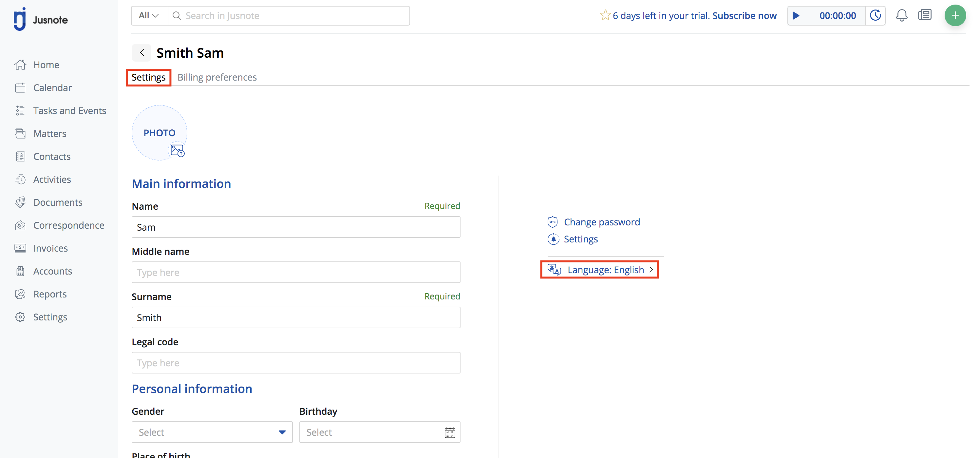Click the Legal code input field
The image size is (980, 458).
pyautogui.click(x=296, y=363)
